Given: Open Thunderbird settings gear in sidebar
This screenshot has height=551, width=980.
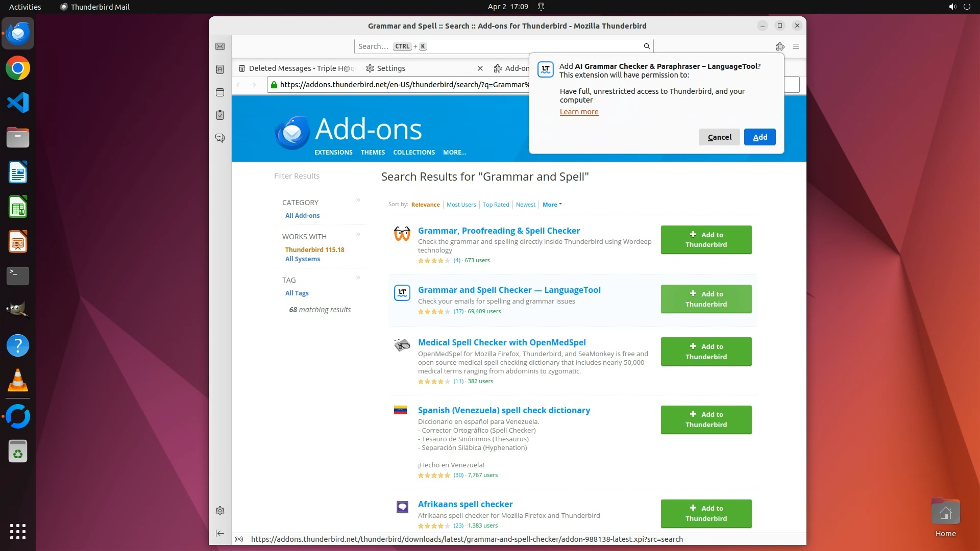Looking at the screenshot, I should click(220, 511).
